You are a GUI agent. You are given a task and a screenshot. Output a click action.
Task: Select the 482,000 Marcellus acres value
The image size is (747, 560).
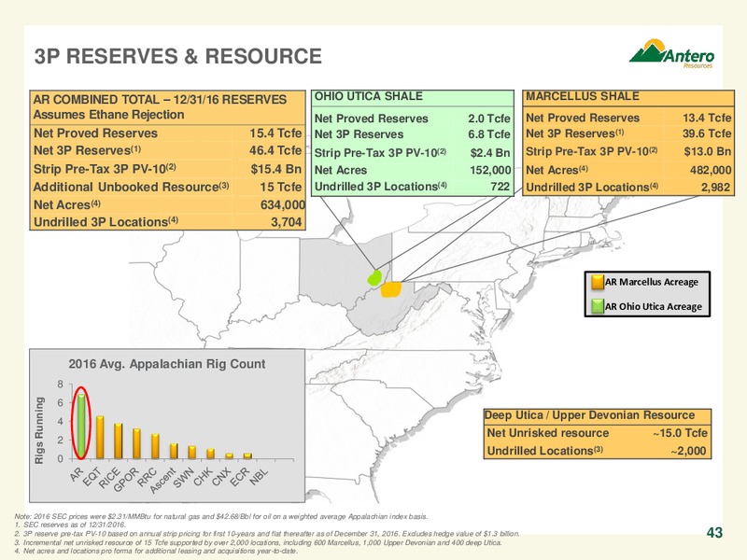click(711, 170)
